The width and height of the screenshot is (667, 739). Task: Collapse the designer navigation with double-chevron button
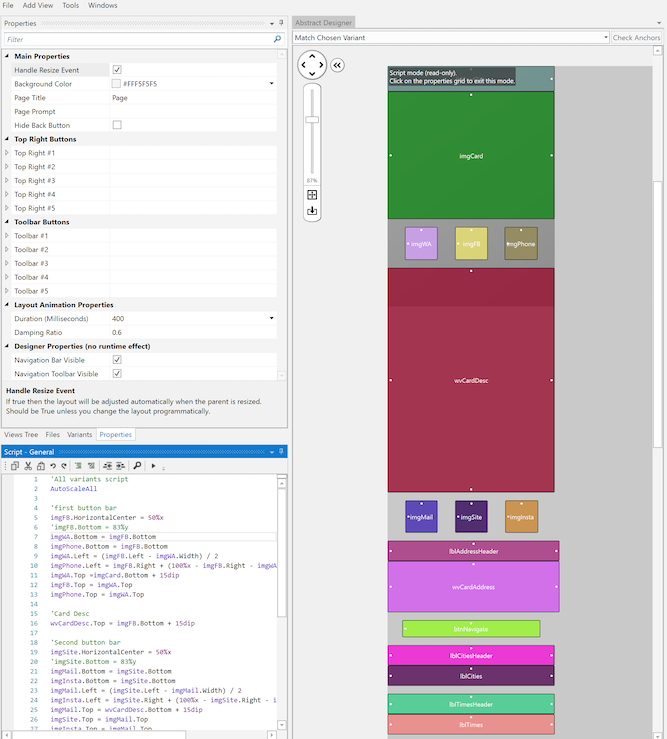[337, 65]
